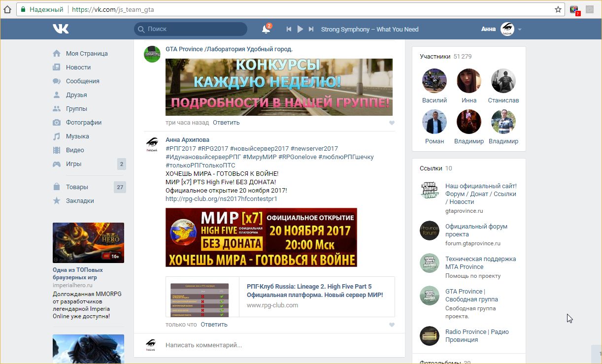Open Сообщения in left sidebar
The image size is (602, 364).
(82, 81)
